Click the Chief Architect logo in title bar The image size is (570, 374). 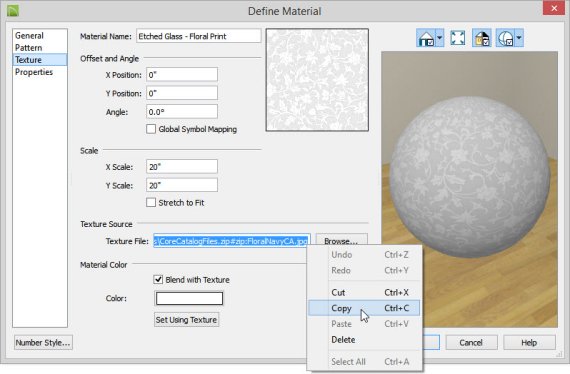[x=12, y=11]
